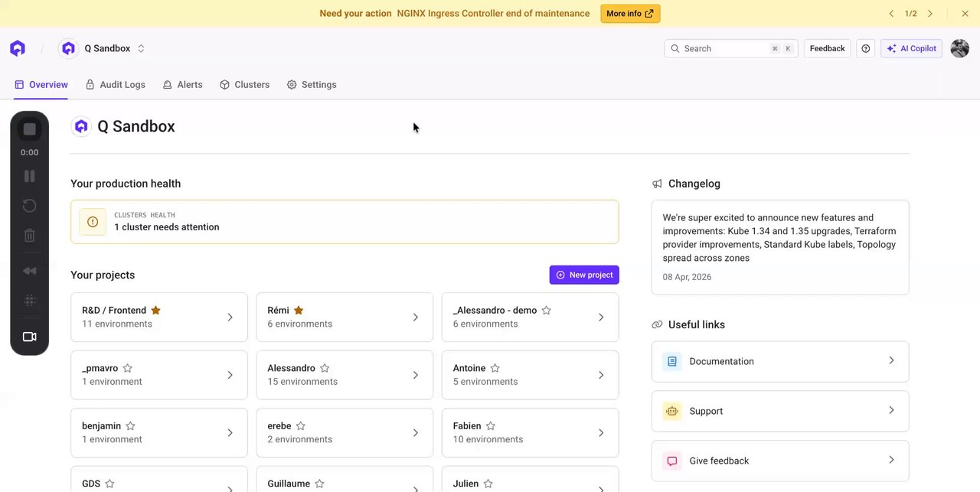Open the help question mark icon
Image resolution: width=980 pixels, height=492 pixels.
(866, 48)
